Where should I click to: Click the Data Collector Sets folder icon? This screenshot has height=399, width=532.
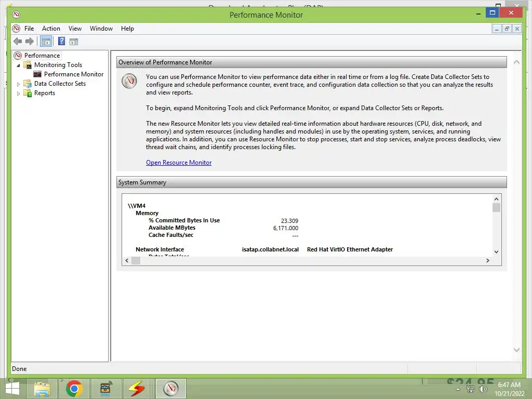(x=28, y=84)
